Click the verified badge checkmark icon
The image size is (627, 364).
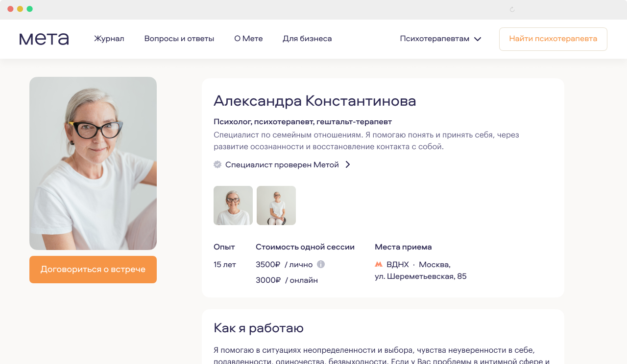pos(217,164)
